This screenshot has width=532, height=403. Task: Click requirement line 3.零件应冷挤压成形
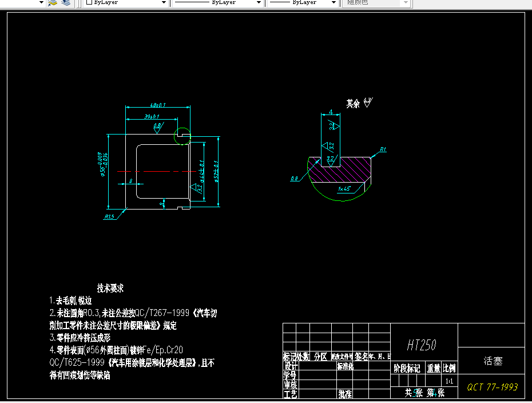coord(80,338)
